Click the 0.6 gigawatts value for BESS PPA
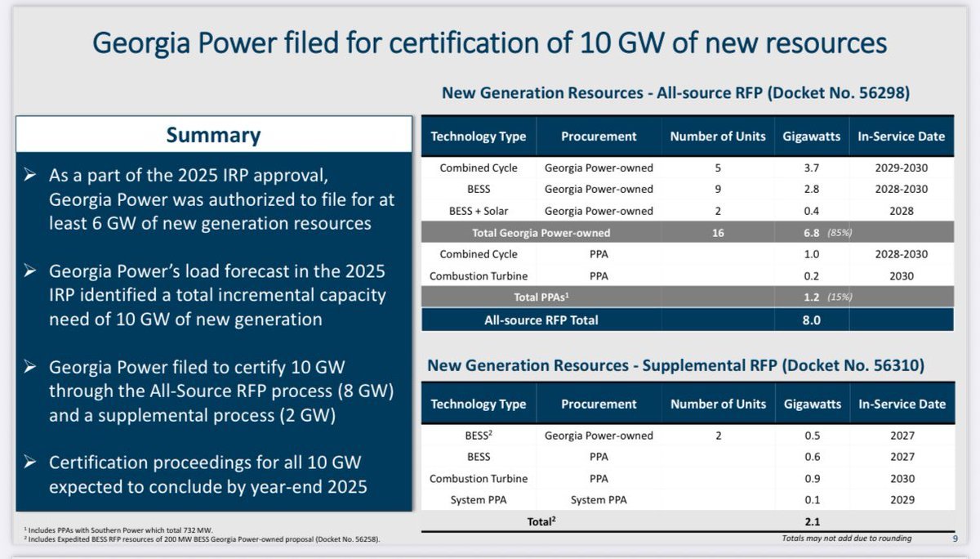Screen dimensions: 980x559 coord(812,457)
